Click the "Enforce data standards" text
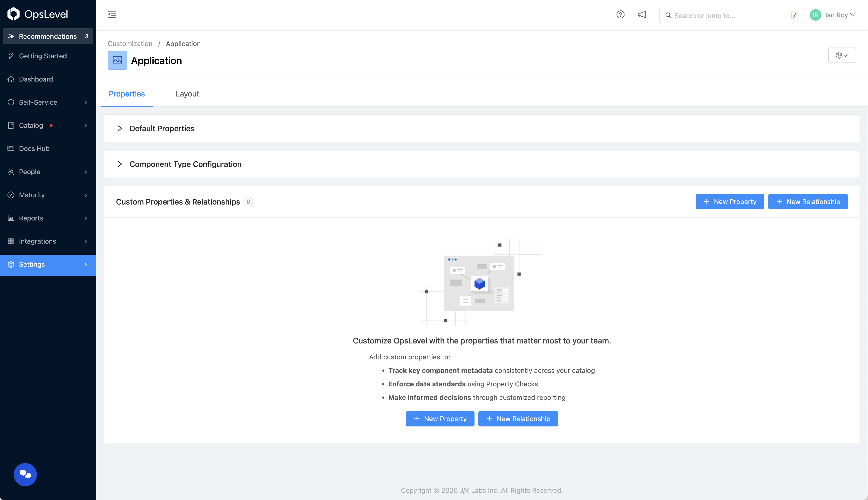The image size is (868, 500). pos(427,384)
